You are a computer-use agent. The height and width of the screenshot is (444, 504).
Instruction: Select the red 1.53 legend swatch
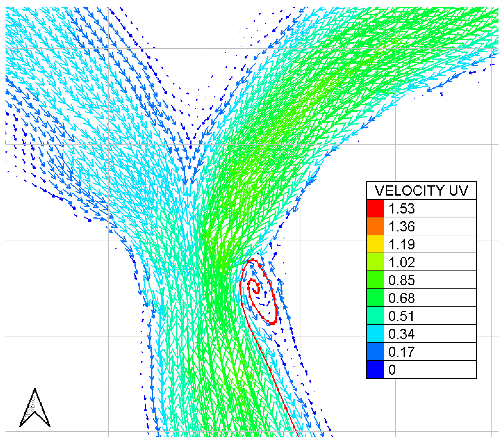coord(375,209)
